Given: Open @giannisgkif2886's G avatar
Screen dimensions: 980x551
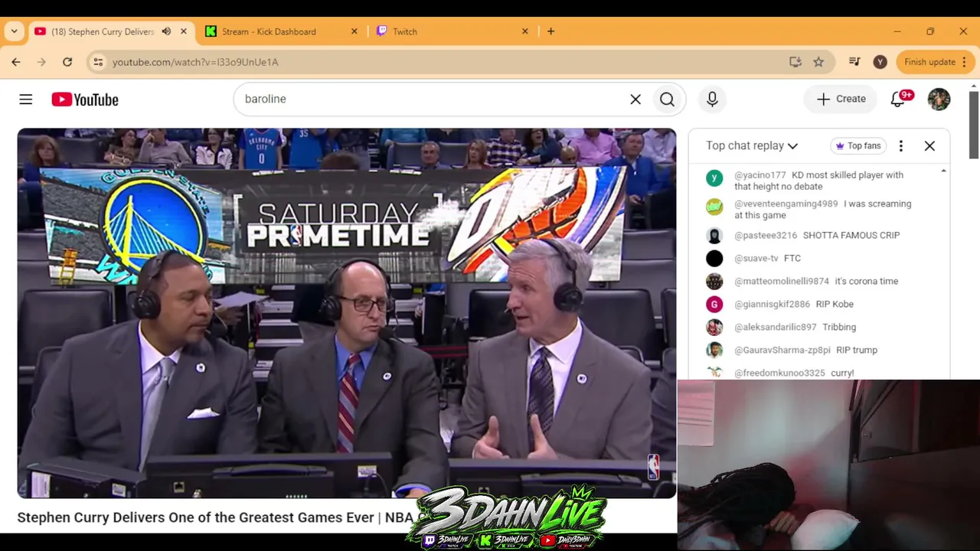Looking at the screenshot, I should pos(714,305).
